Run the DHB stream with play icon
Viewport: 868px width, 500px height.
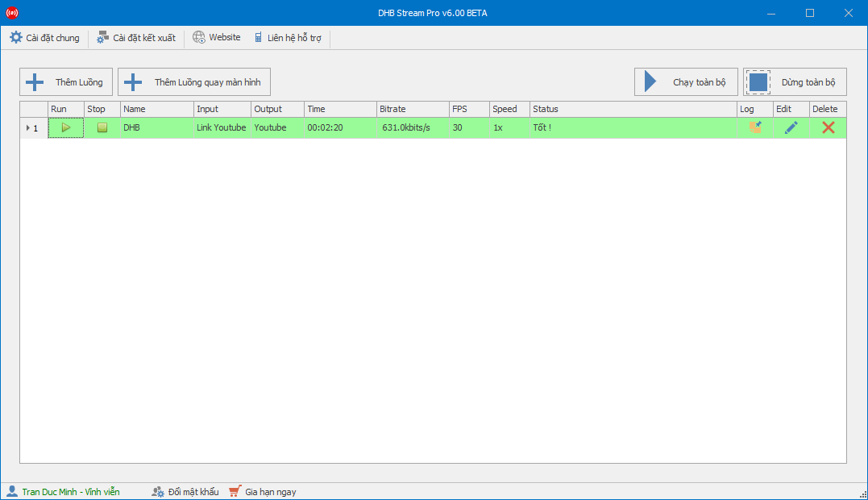click(x=66, y=127)
